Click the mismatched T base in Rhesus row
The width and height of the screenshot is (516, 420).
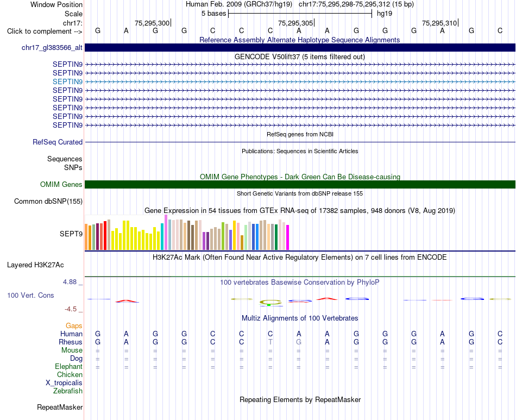point(270,342)
